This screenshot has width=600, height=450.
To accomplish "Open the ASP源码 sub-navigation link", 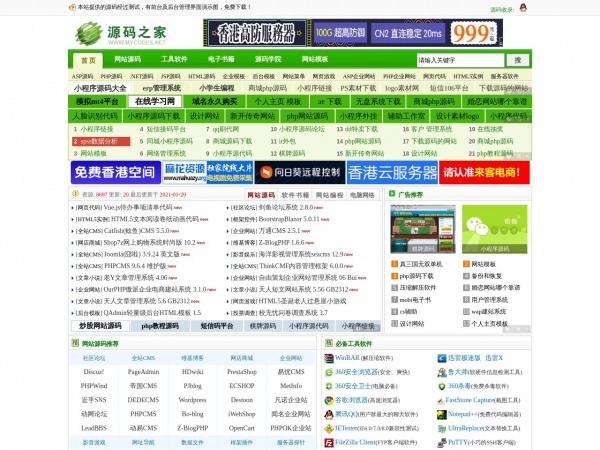I will 82,76.
